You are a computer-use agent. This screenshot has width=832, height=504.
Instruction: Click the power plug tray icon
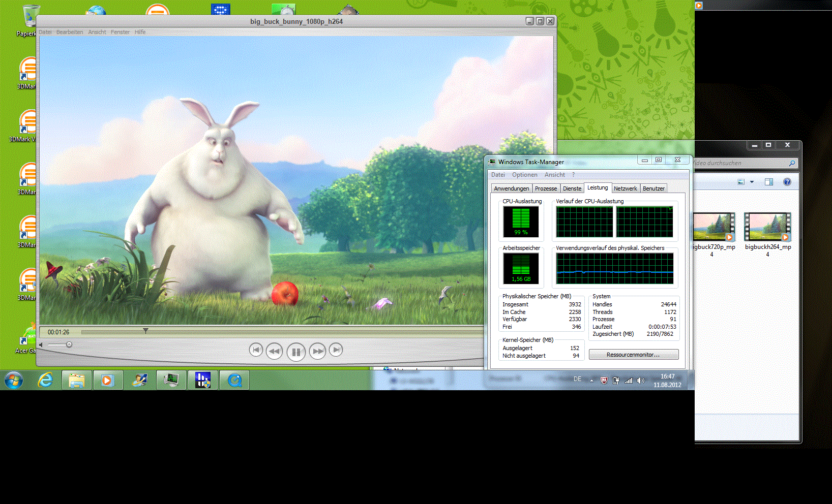tap(616, 381)
